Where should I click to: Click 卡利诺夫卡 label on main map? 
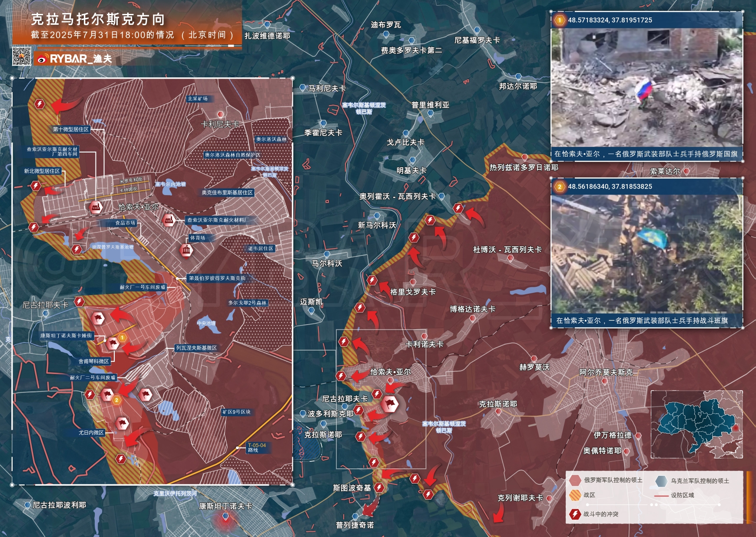424,344
